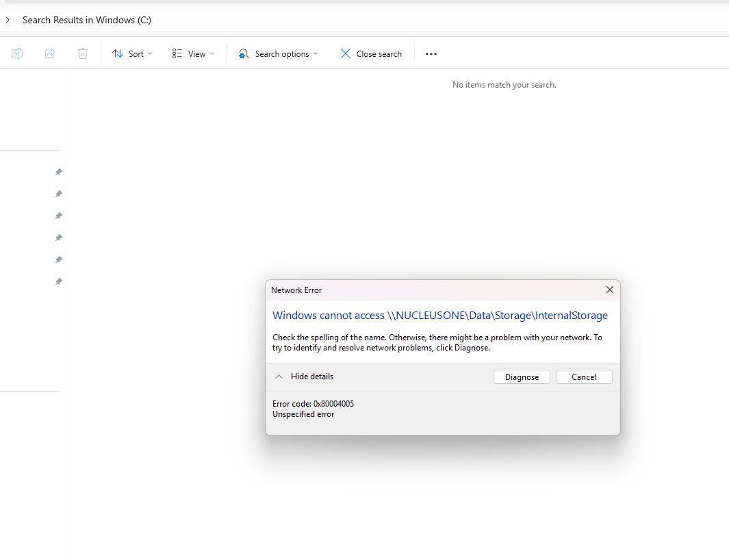Cancel the Network Error dialog

point(584,377)
